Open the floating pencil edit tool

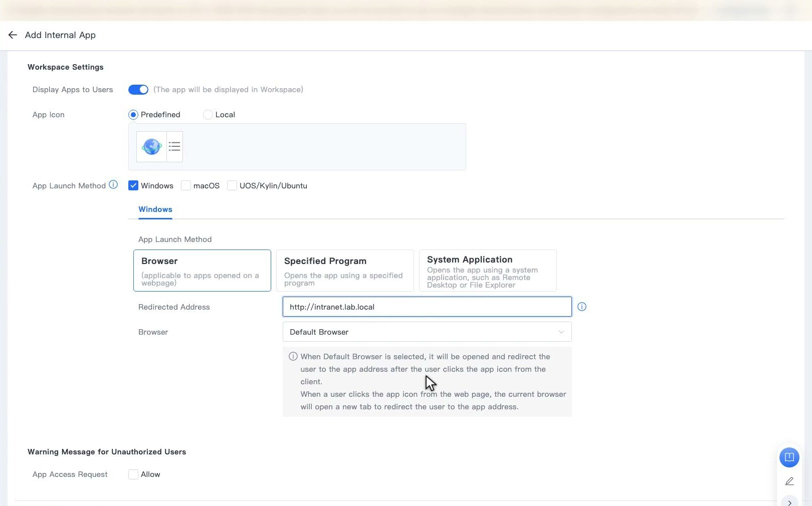pos(789,481)
